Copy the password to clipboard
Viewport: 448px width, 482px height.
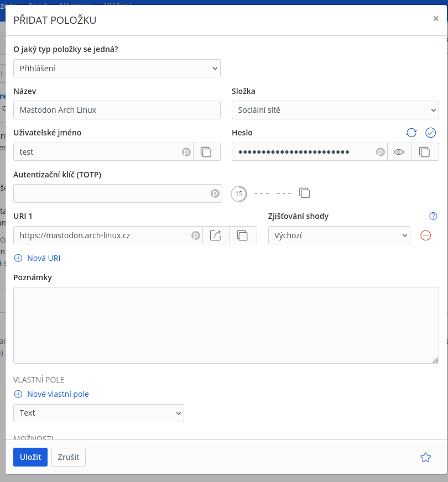[x=425, y=152]
